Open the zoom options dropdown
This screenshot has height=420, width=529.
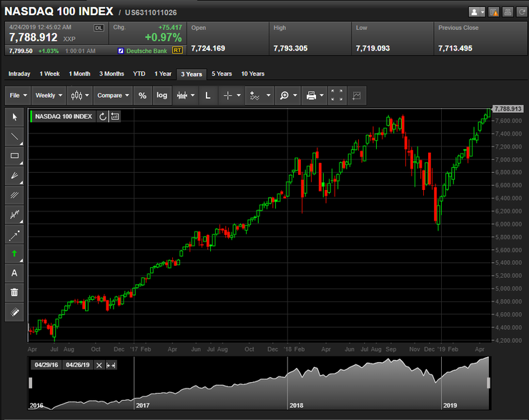tap(288, 96)
